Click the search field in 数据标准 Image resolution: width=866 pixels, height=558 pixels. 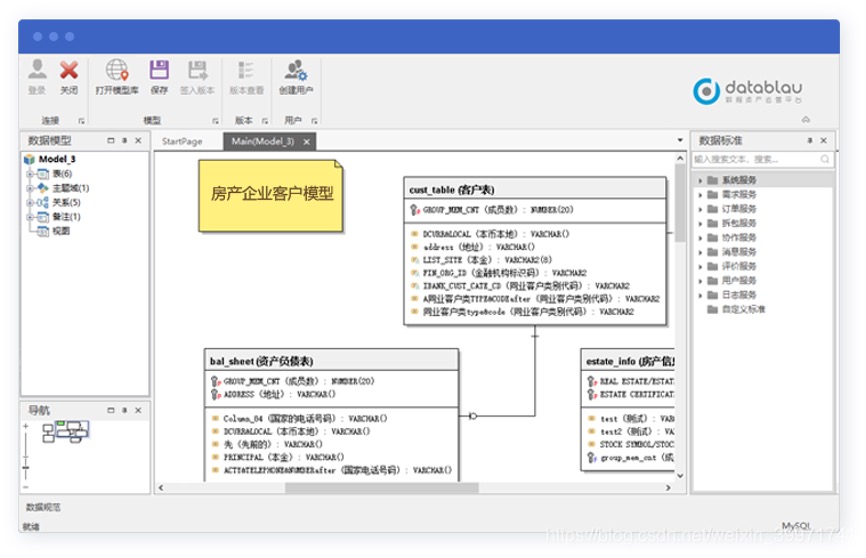pyautogui.click(x=763, y=159)
